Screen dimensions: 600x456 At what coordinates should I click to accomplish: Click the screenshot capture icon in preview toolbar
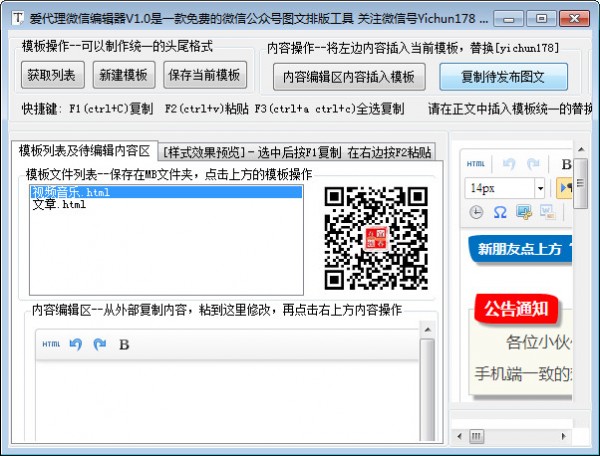click(x=522, y=212)
